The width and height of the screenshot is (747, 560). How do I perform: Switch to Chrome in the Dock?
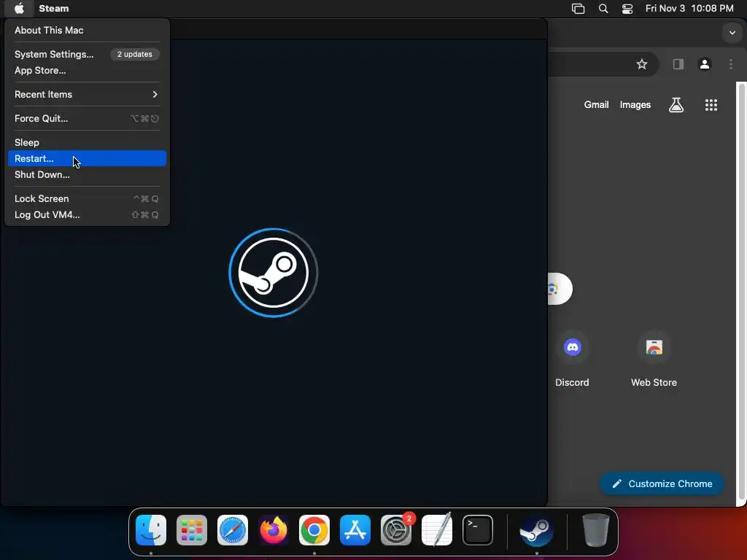pyautogui.click(x=314, y=530)
